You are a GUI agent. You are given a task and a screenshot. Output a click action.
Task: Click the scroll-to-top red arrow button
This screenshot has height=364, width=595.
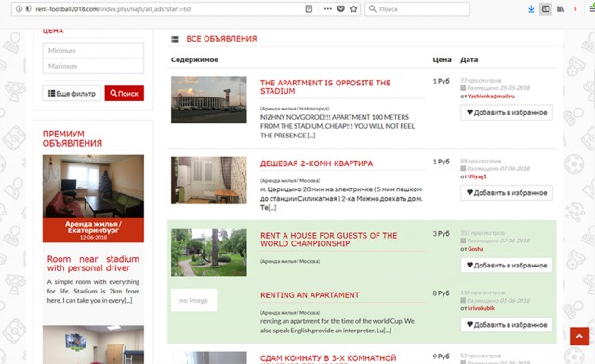[579, 336]
